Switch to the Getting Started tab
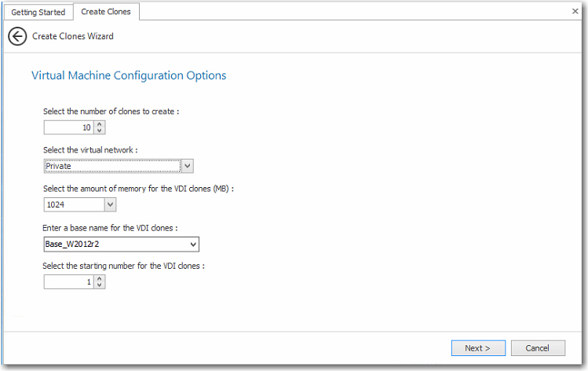This screenshot has width=588, height=371. click(36, 12)
